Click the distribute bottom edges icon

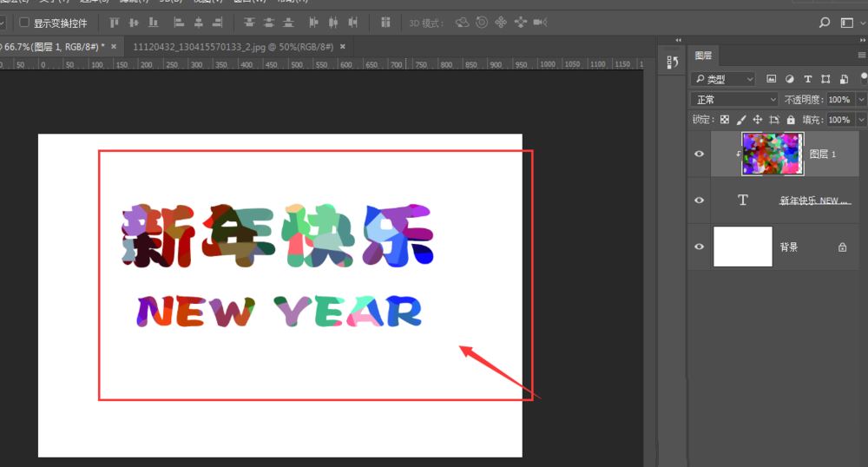tap(288, 23)
